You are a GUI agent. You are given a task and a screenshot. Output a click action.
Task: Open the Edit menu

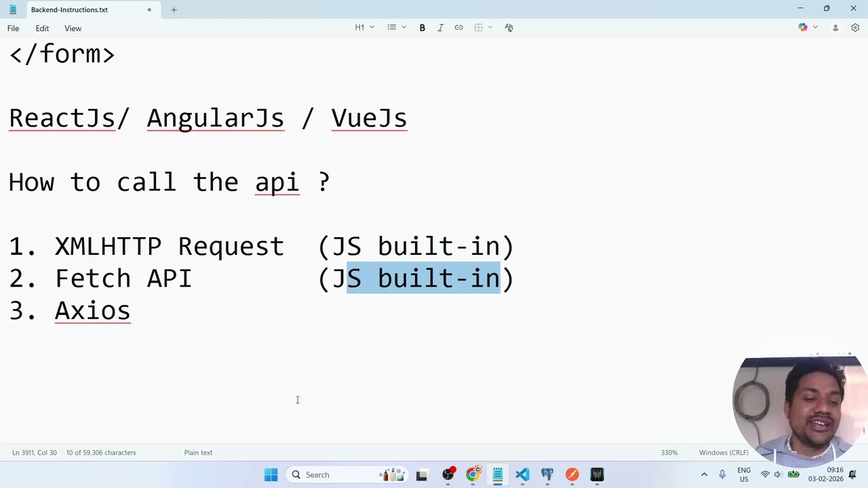[42, 28]
